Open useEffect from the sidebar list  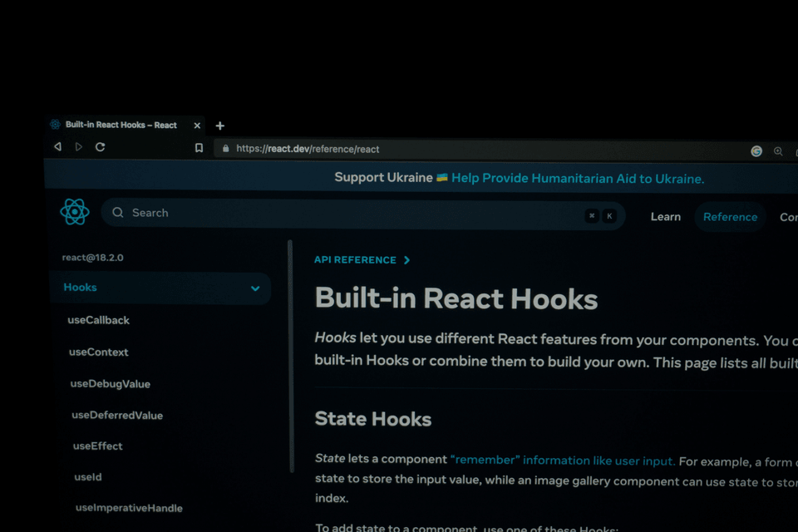point(97,446)
